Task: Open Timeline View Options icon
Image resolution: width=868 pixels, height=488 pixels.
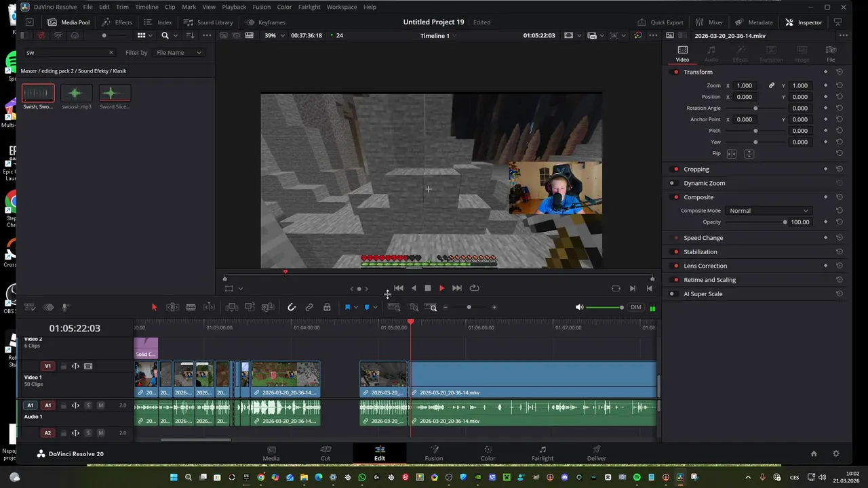Action: (30, 307)
